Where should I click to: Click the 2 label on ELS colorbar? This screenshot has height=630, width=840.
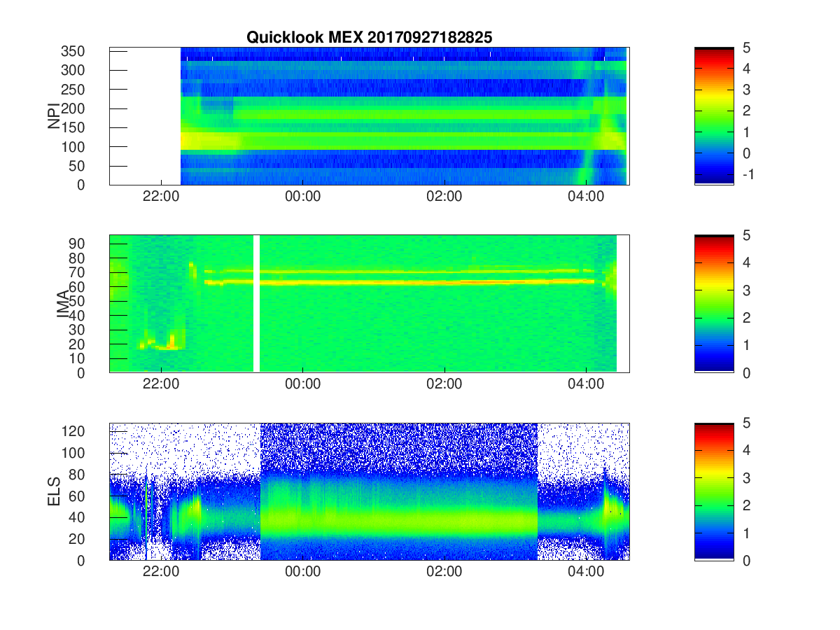coord(745,505)
